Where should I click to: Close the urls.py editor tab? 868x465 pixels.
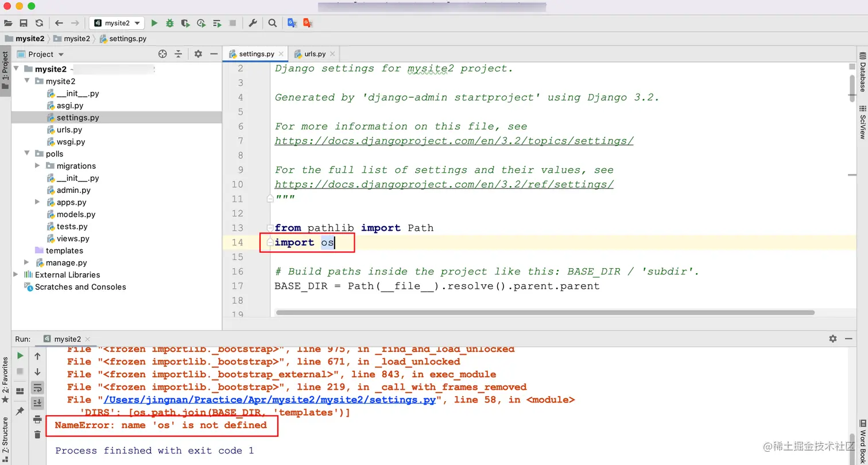(x=332, y=54)
